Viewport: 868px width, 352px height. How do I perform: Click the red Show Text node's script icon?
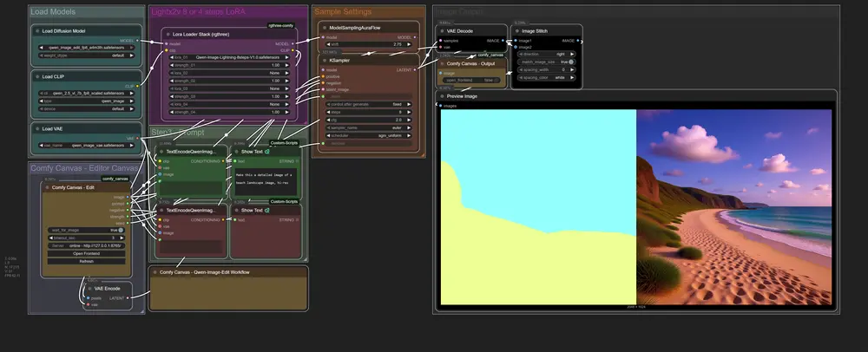point(267,210)
